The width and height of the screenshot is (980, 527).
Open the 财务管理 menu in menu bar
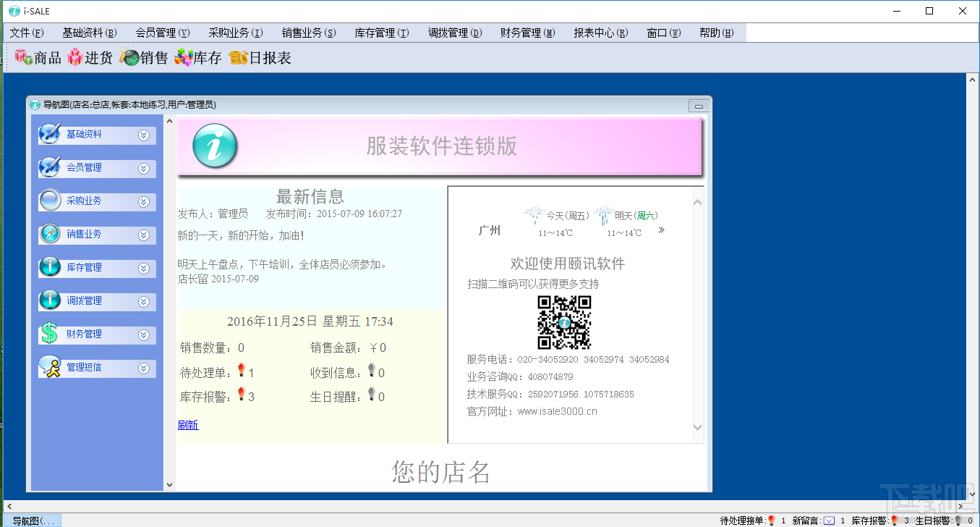[x=528, y=33]
